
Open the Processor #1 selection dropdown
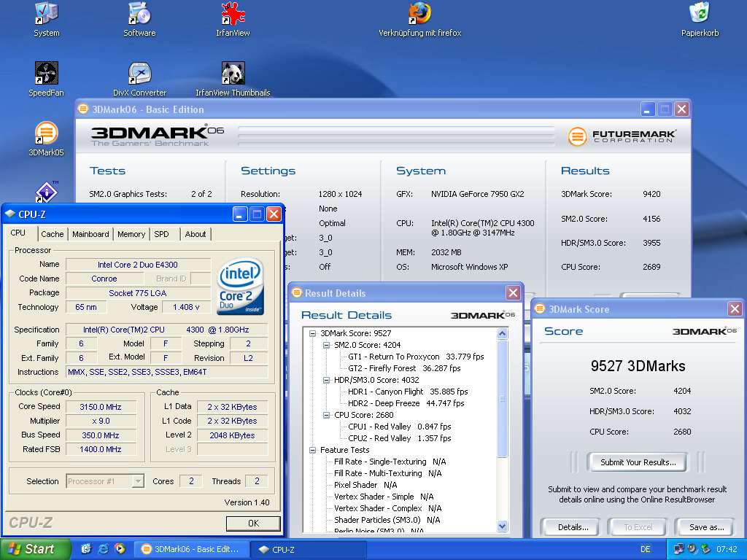[138, 481]
